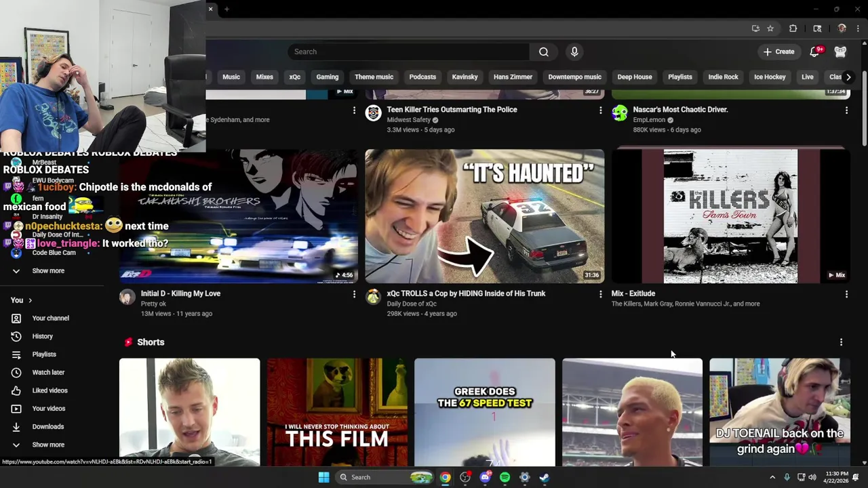The image size is (868, 488).
Task: Open Chrome tab search side icon
Action: click(817, 28)
